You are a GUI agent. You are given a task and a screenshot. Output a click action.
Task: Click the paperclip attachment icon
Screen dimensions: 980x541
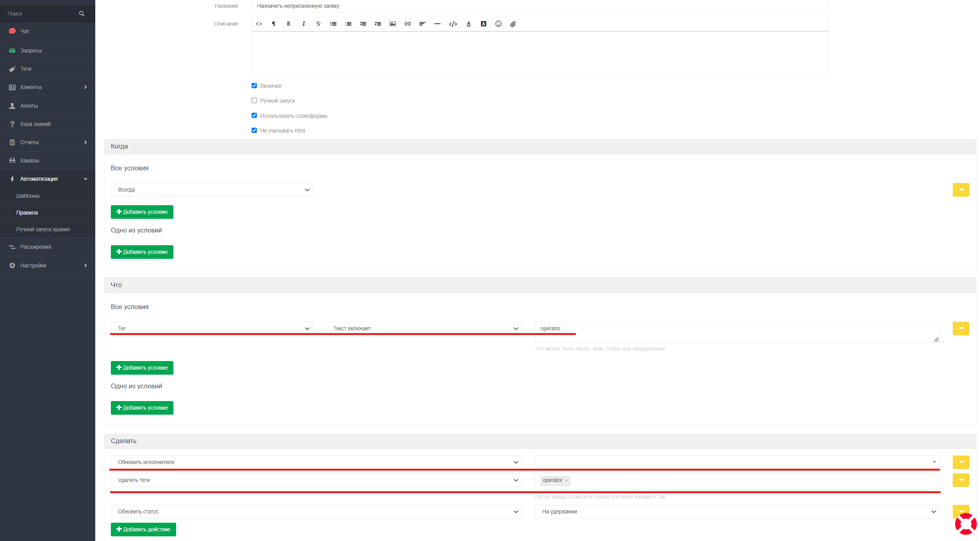click(x=513, y=24)
